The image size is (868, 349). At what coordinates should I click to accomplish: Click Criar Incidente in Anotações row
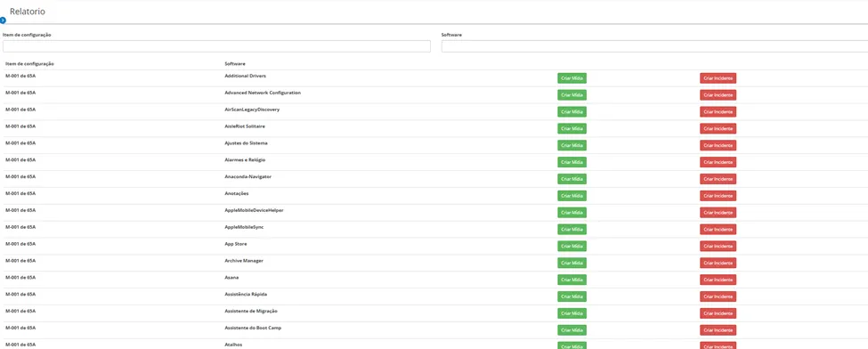(x=718, y=196)
